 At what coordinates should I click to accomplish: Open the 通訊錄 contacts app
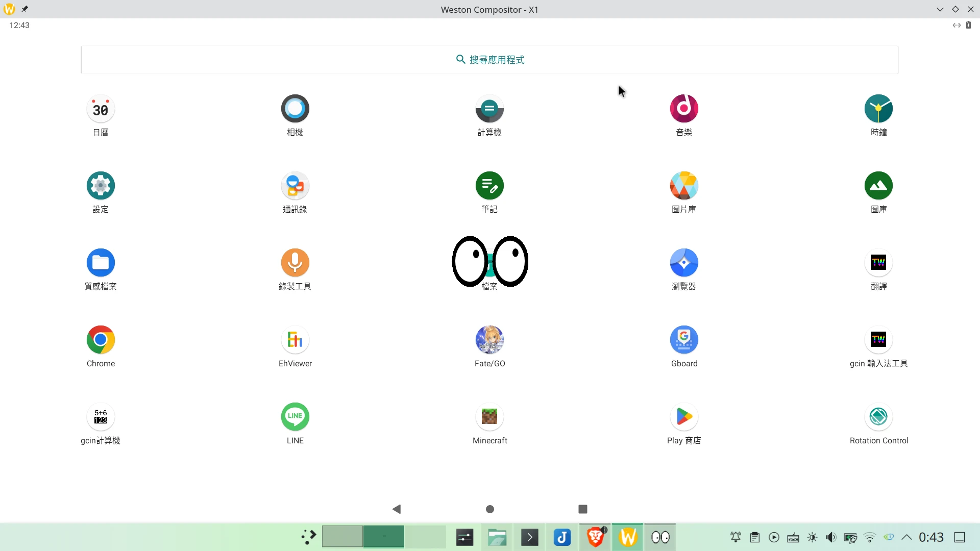click(295, 186)
